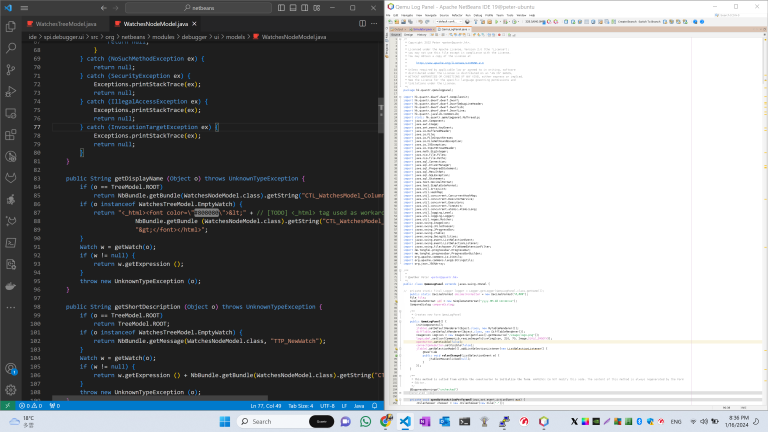Open Run and Debug view in VS Code
Viewport: 768px width, 432px height.
[10, 91]
